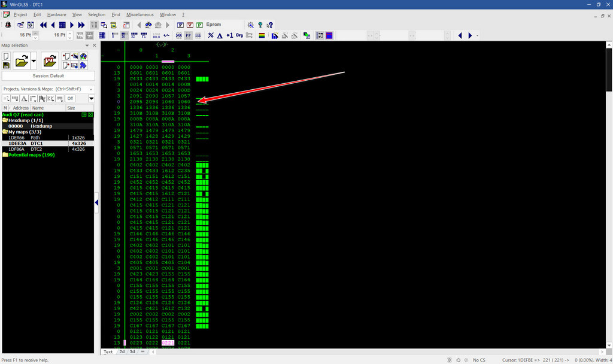Click the binoculars search icon

coord(148,25)
